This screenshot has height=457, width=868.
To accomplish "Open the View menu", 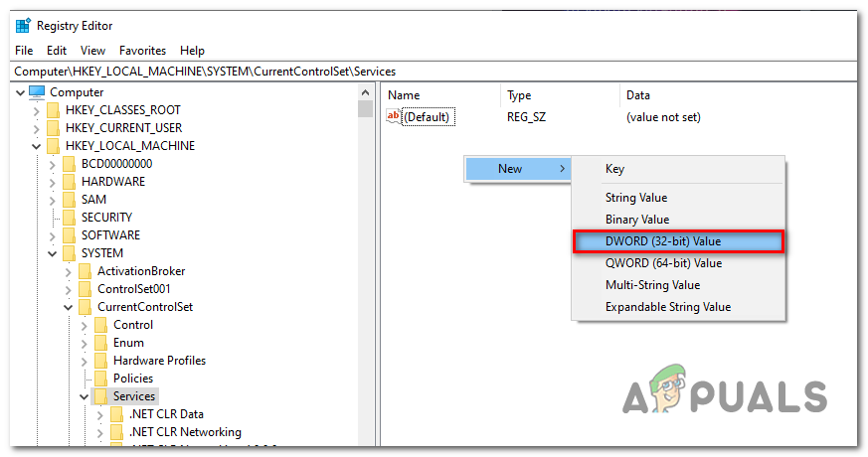I will click(92, 51).
